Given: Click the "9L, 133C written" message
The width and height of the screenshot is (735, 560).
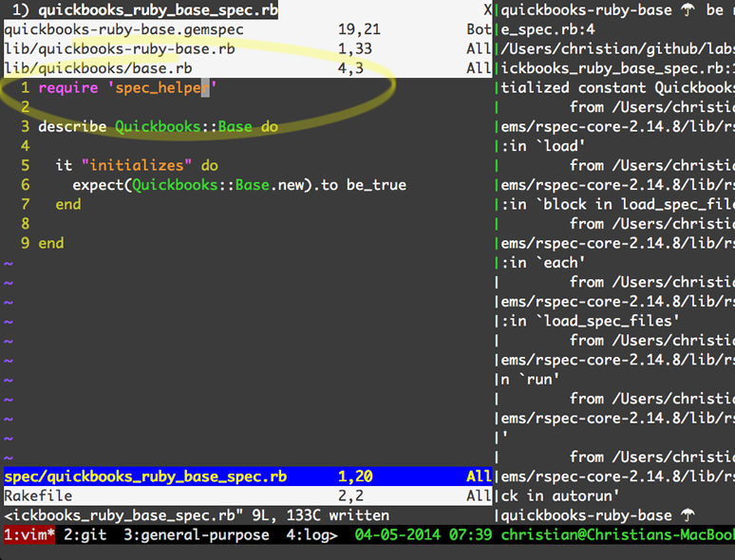Looking at the screenshot, I should click(320, 515).
